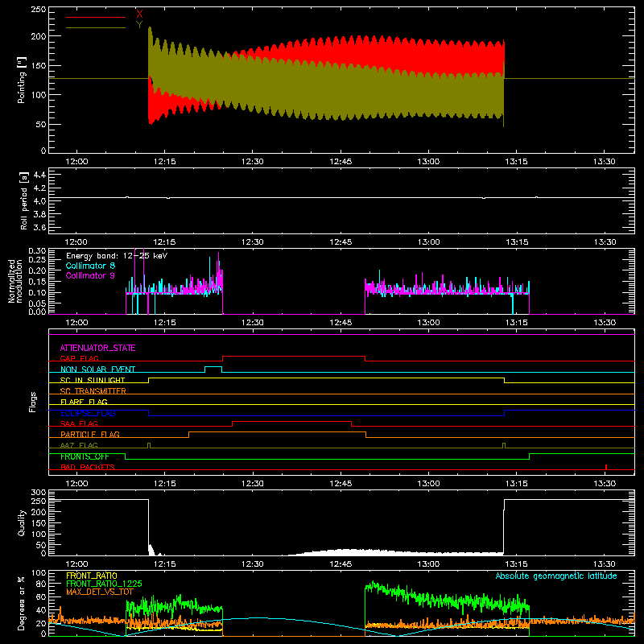Click the 'Quality' vertical axis title

(22, 522)
